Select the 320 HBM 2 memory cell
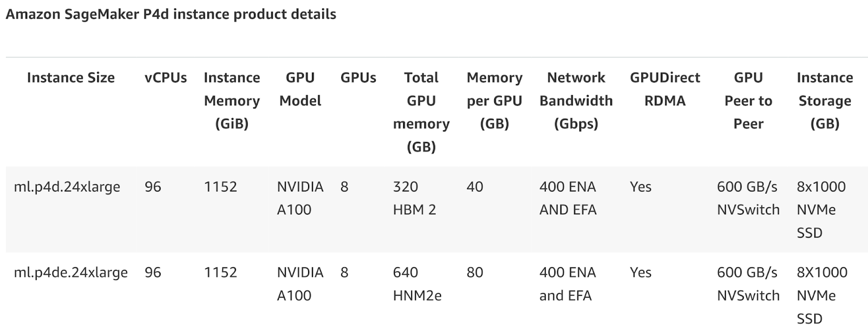868x333 pixels. pyautogui.click(x=414, y=198)
